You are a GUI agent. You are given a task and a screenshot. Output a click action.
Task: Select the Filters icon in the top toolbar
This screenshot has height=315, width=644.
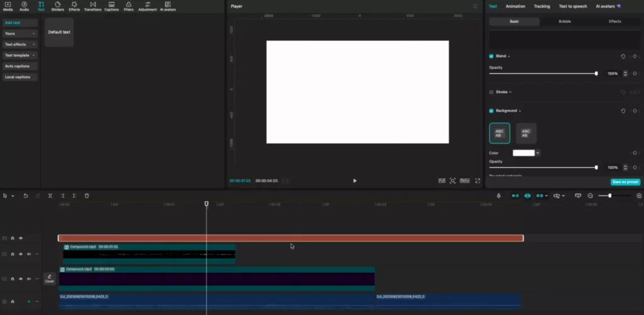click(x=128, y=6)
